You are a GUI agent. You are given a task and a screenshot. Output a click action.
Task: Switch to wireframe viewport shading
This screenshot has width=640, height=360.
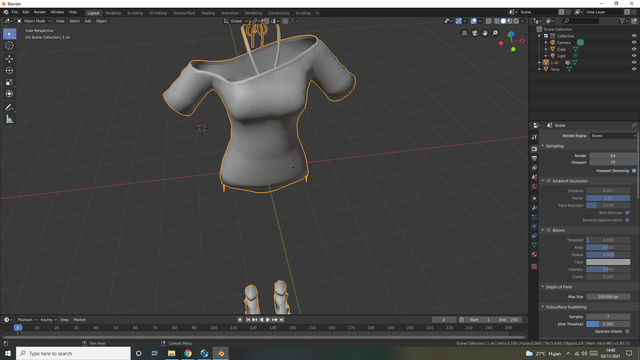(497, 21)
